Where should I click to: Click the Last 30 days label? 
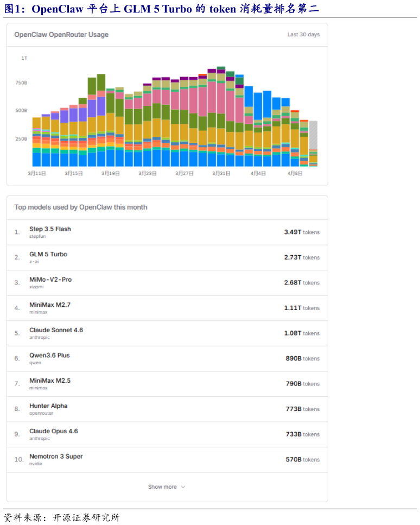303,35
